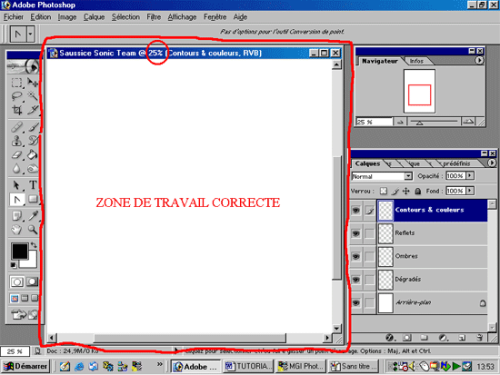Screen dimensions: 500x375
Task: Open the tool preset dropdown in options bar
Action: [30, 34]
